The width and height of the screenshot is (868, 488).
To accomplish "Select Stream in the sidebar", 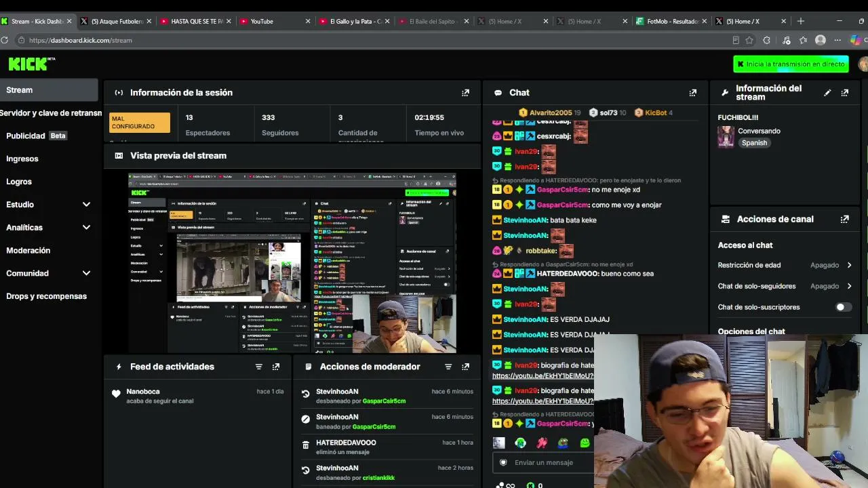I will (x=49, y=90).
